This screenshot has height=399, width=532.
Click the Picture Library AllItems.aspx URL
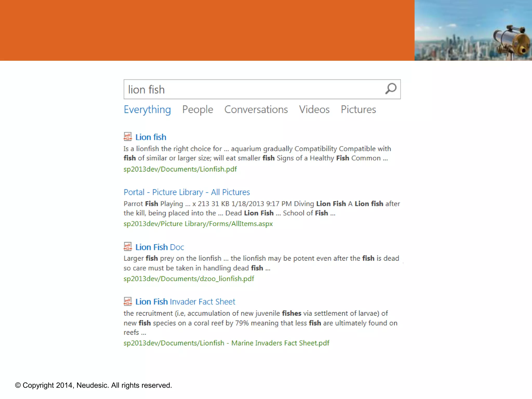pyautogui.click(x=198, y=224)
